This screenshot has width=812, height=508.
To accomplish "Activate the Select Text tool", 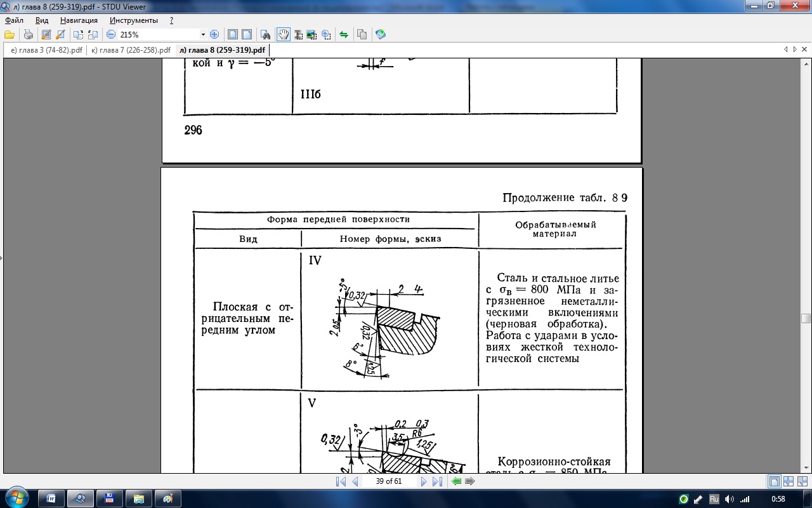I will pyautogui.click(x=298, y=34).
